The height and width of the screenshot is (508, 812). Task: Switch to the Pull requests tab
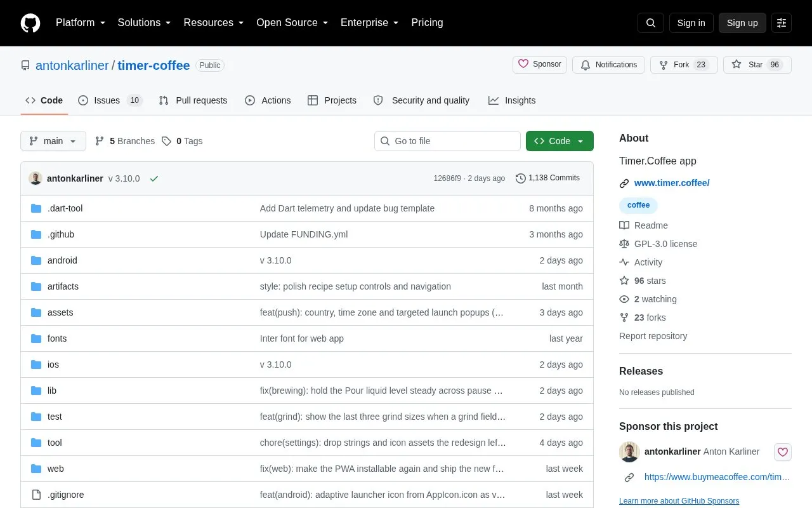coord(193,100)
